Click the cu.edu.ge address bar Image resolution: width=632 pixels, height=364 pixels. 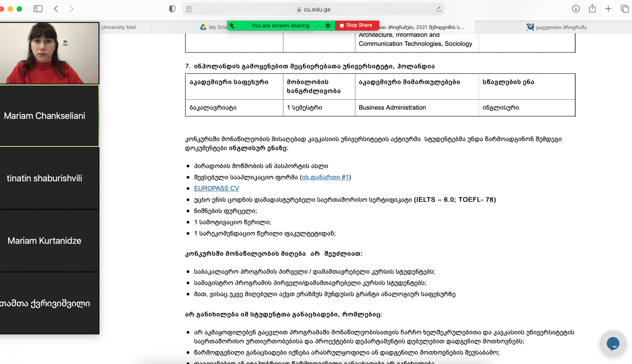click(x=313, y=9)
